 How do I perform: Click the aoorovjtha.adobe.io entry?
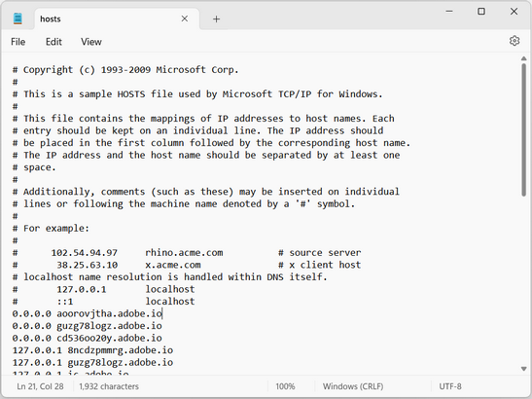pyautogui.click(x=87, y=313)
